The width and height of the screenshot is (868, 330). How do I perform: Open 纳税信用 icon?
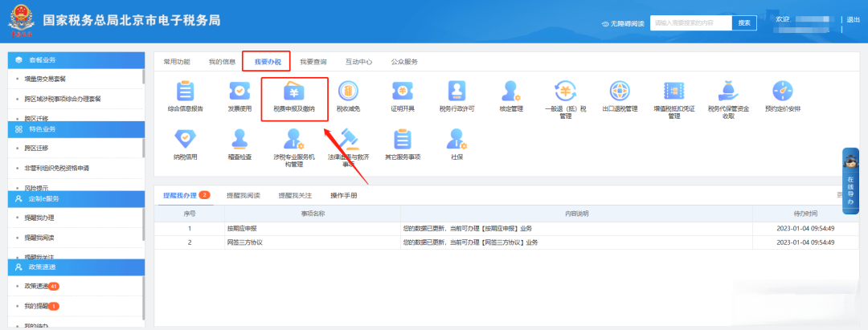(185, 139)
